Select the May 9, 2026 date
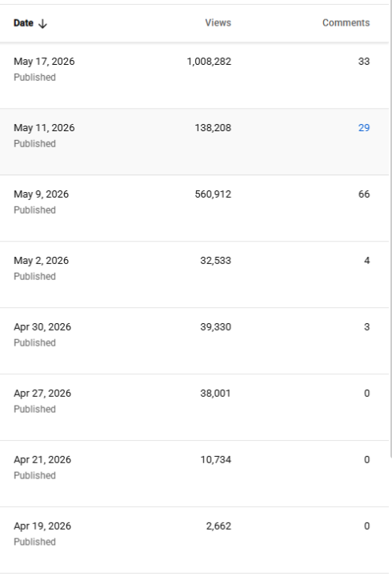 click(41, 194)
